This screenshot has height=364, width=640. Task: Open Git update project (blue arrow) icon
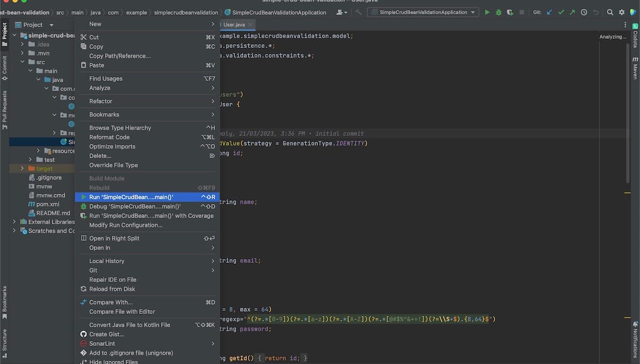click(x=549, y=12)
